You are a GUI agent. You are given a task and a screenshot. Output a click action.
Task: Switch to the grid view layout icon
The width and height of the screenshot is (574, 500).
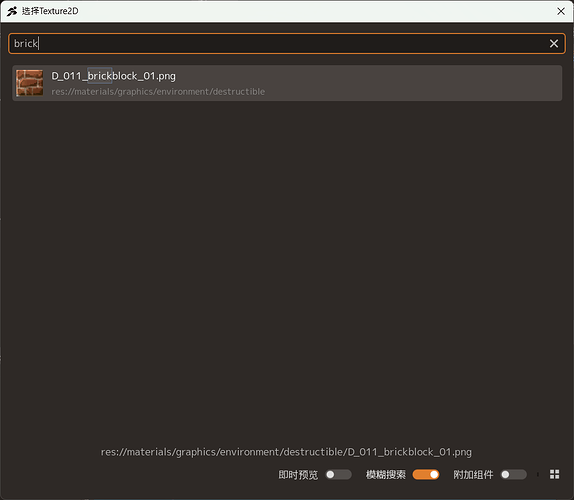(x=555, y=475)
